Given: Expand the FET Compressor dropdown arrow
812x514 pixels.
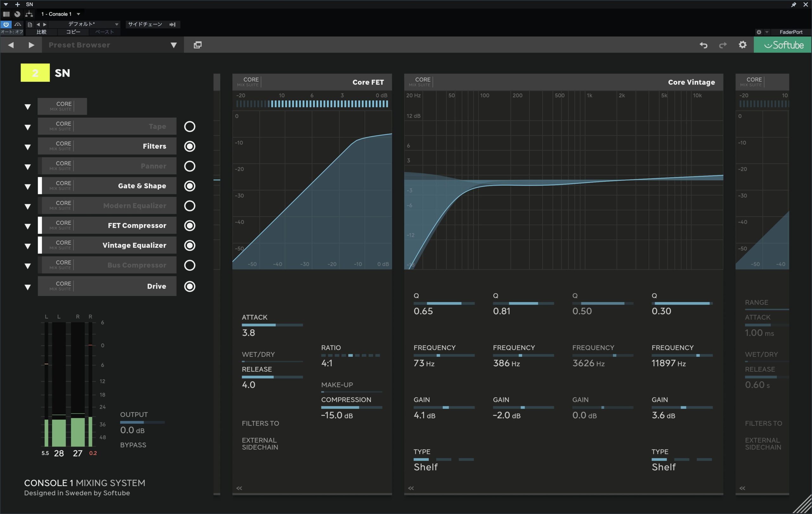Looking at the screenshot, I should [x=28, y=226].
